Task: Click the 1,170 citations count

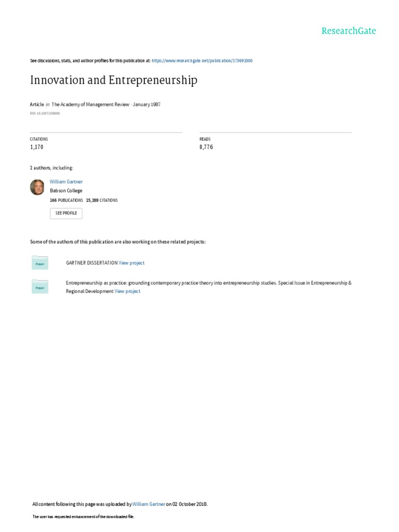Action: (37, 147)
